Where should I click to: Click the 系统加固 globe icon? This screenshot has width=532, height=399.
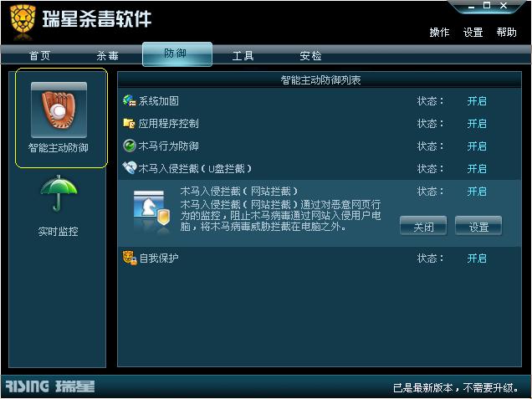pyautogui.click(x=130, y=100)
